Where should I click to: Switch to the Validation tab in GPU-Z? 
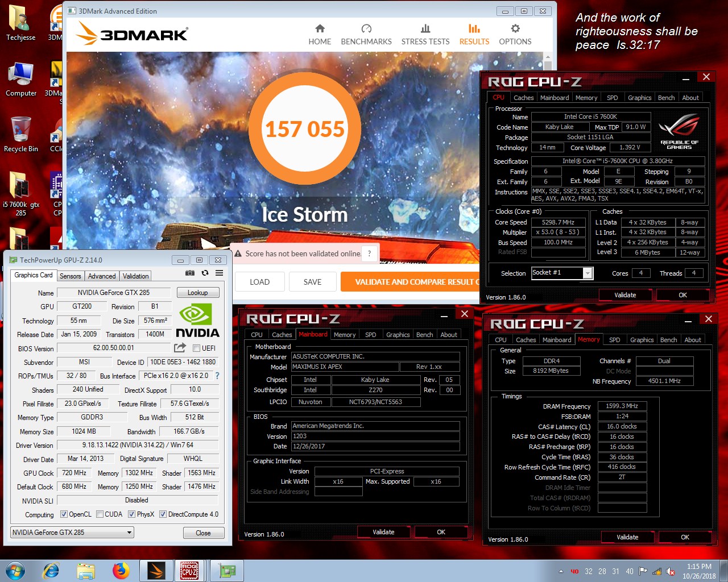coord(135,276)
